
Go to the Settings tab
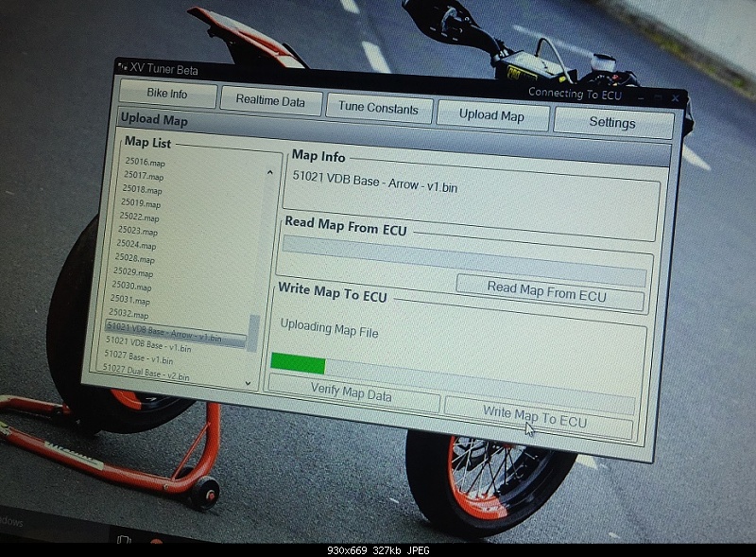click(612, 123)
